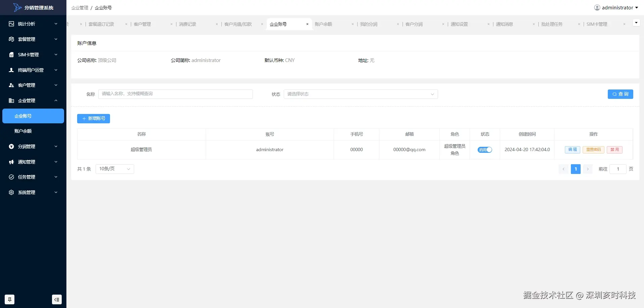Click the next page arrow
This screenshot has height=308, width=644.
coord(588,169)
